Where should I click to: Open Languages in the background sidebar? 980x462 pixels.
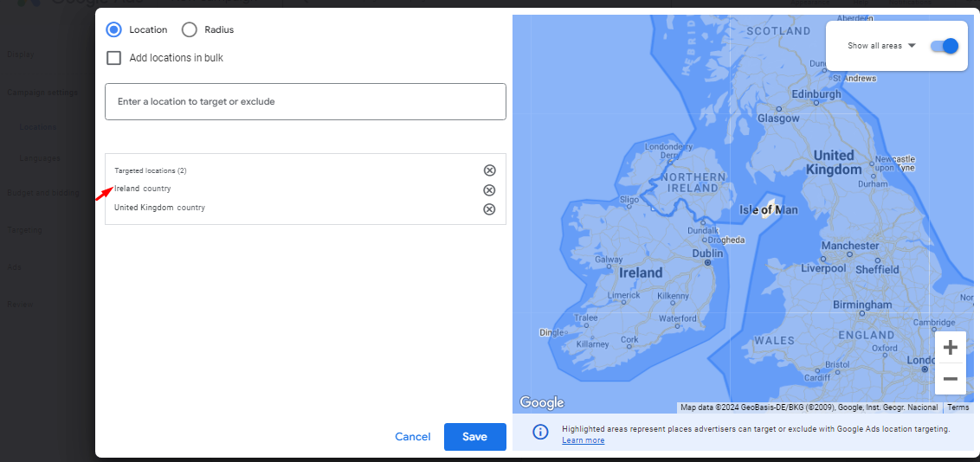[x=40, y=158]
